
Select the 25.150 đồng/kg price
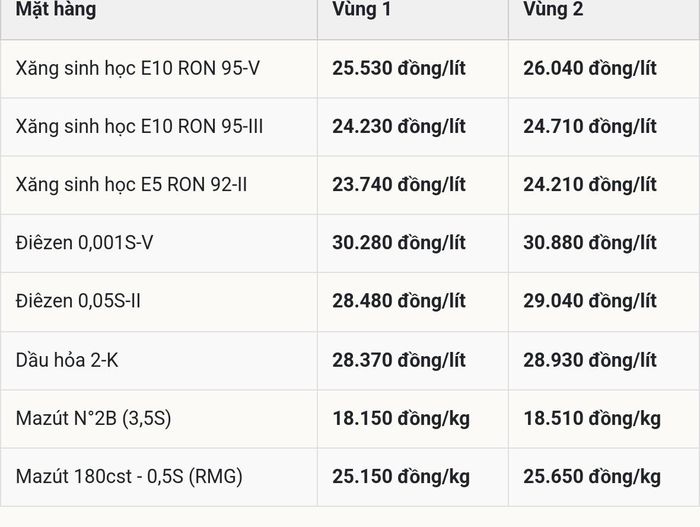click(401, 477)
